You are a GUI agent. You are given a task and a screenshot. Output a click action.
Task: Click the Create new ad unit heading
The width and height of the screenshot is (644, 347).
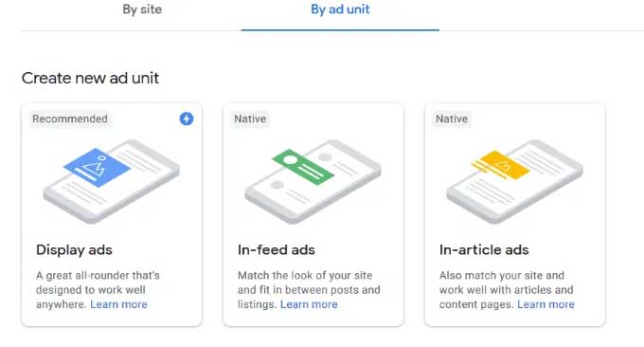pyautogui.click(x=90, y=78)
